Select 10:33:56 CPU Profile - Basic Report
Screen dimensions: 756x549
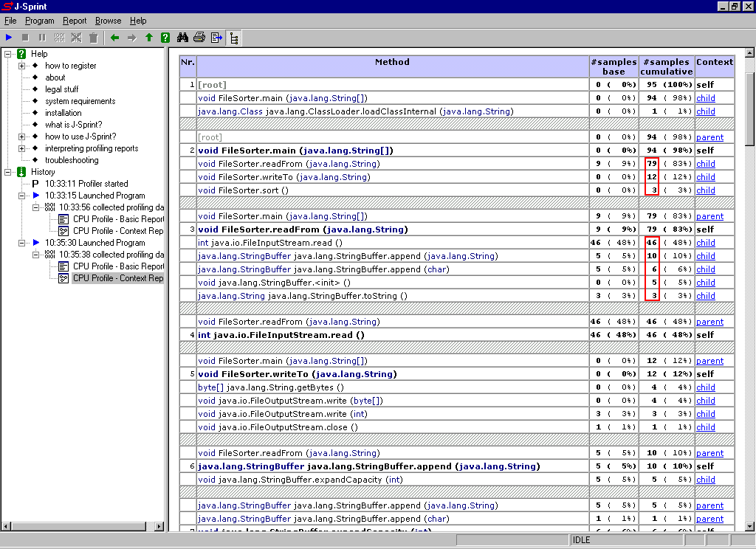pyautogui.click(x=118, y=219)
